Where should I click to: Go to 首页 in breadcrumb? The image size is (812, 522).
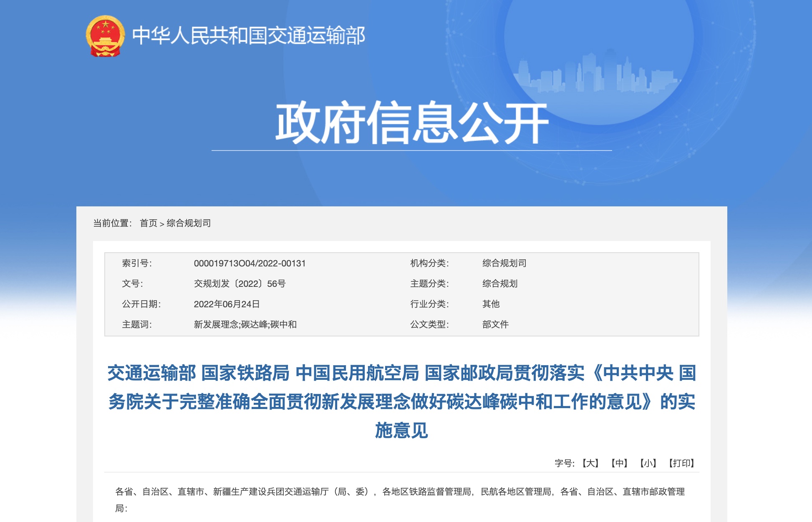point(149,223)
